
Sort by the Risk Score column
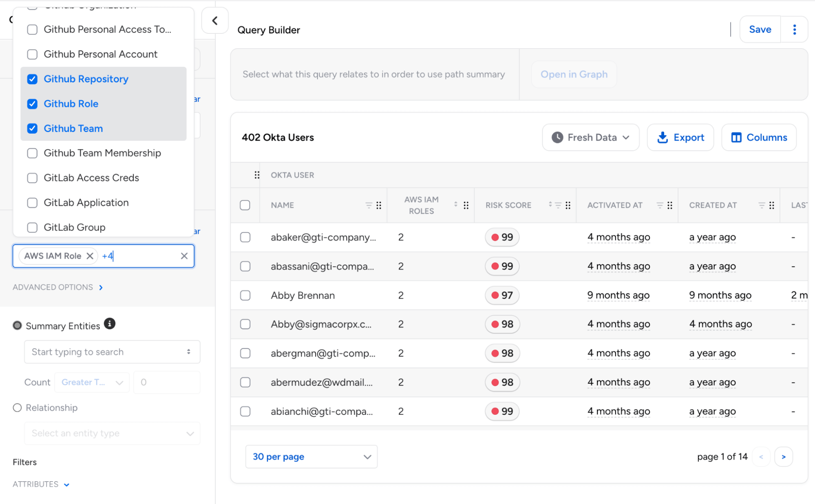(x=550, y=205)
